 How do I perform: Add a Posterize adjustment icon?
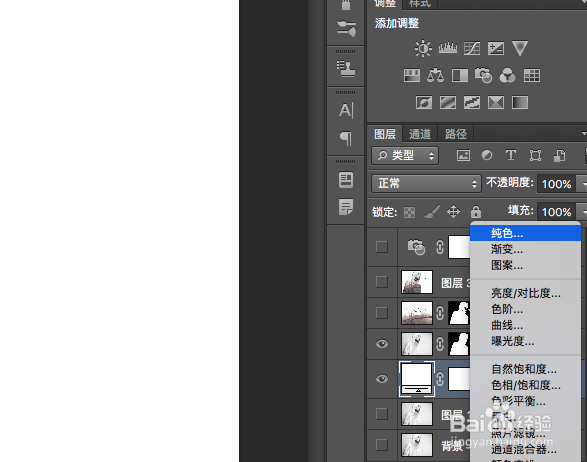tap(448, 102)
